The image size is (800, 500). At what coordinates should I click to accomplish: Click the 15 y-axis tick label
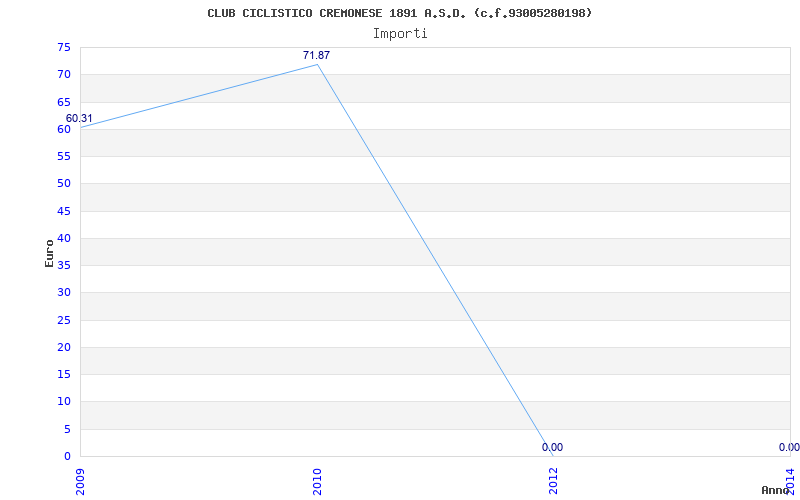coord(64,374)
